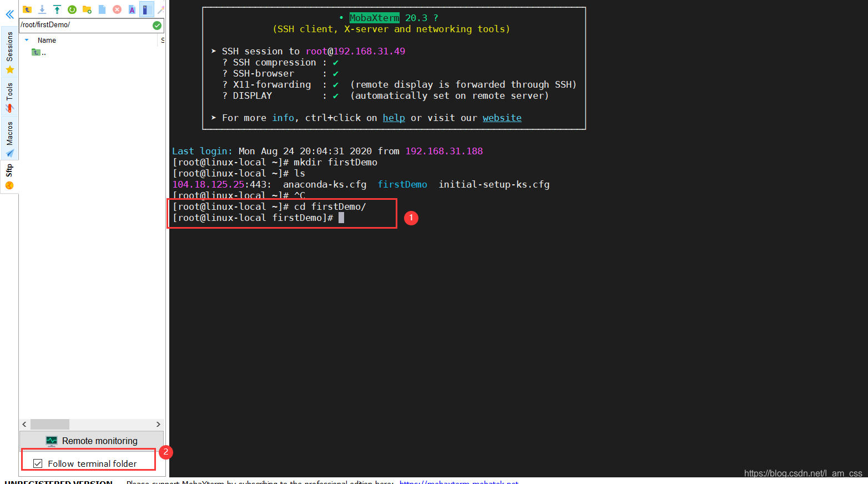Click the Remote monitoring button
Viewport: 868px width, 484px height.
click(x=92, y=441)
